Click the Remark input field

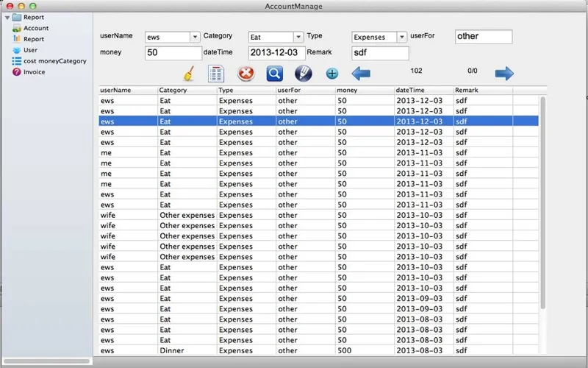(x=380, y=53)
